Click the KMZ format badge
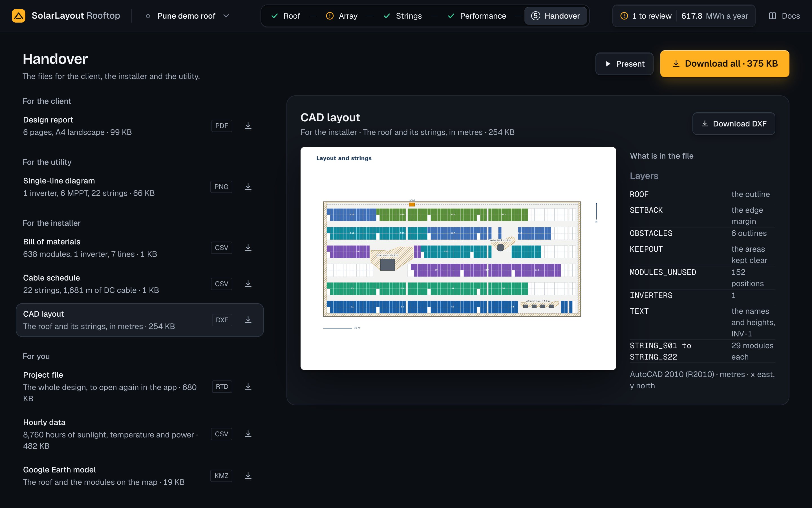Screen dimensions: 812x508 221,476
